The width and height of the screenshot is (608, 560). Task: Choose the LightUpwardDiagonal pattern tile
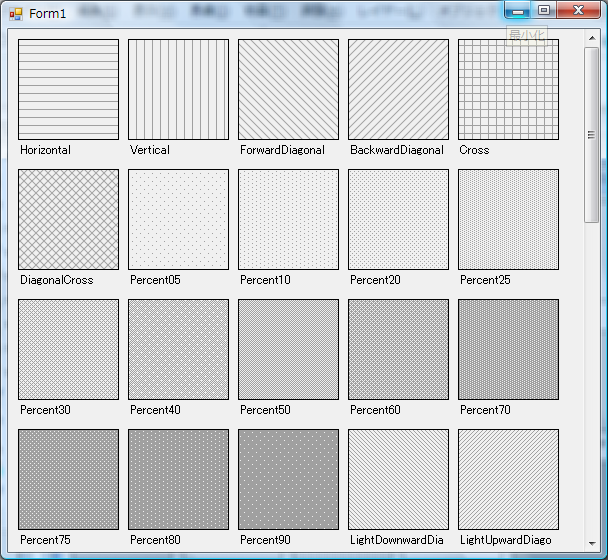[x=508, y=479]
